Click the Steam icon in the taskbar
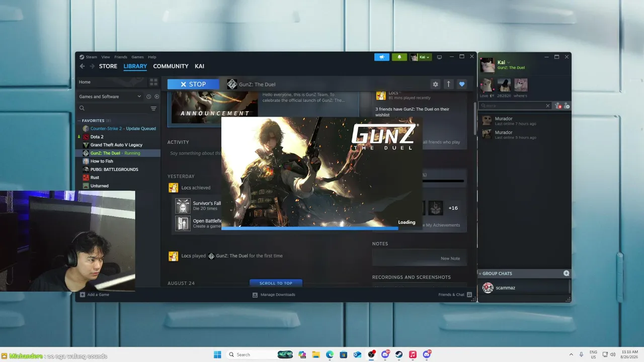644x362 pixels. (399, 354)
